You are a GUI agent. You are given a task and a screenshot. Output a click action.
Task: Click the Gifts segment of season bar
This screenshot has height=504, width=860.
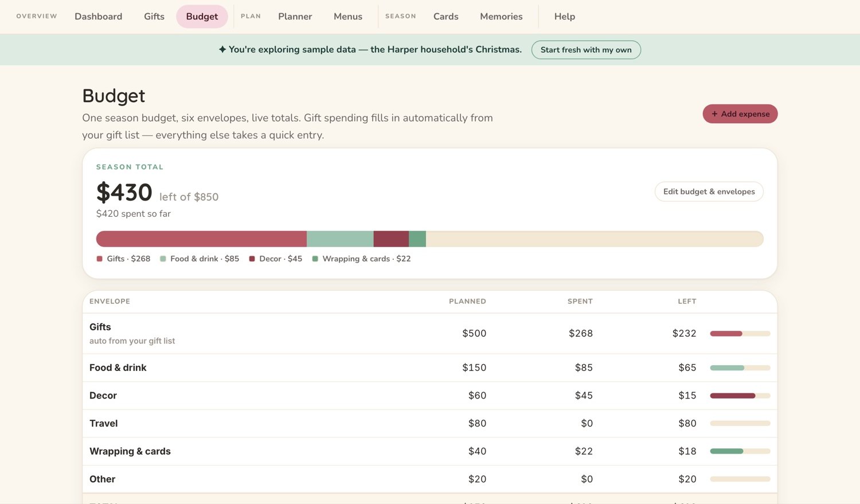(x=201, y=239)
